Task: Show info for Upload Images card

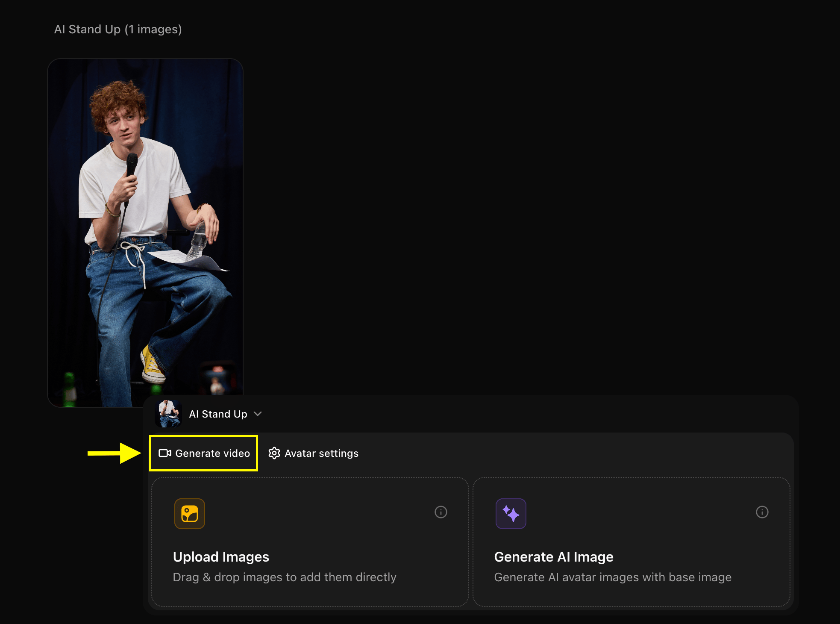Action: click(441, 512)
